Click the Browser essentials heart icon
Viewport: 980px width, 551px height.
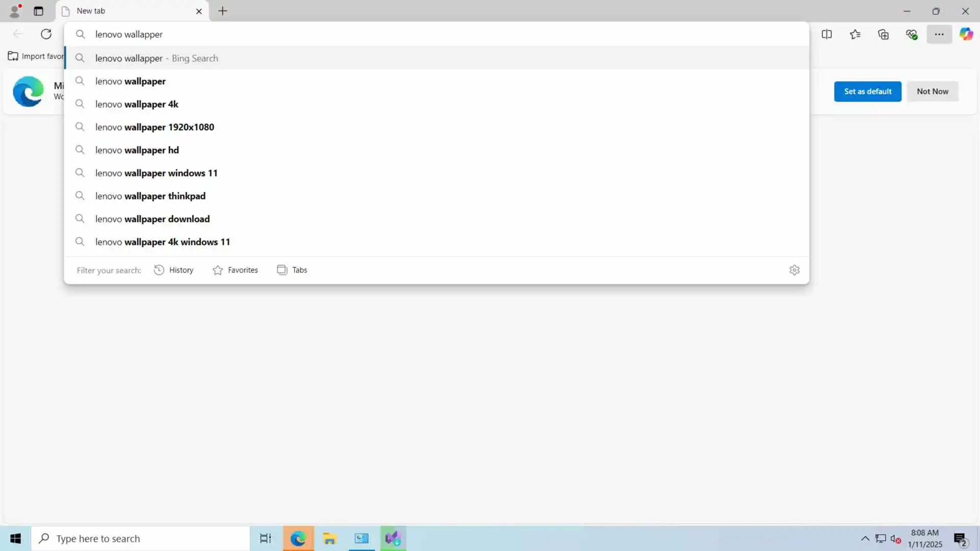pos(912,34)
